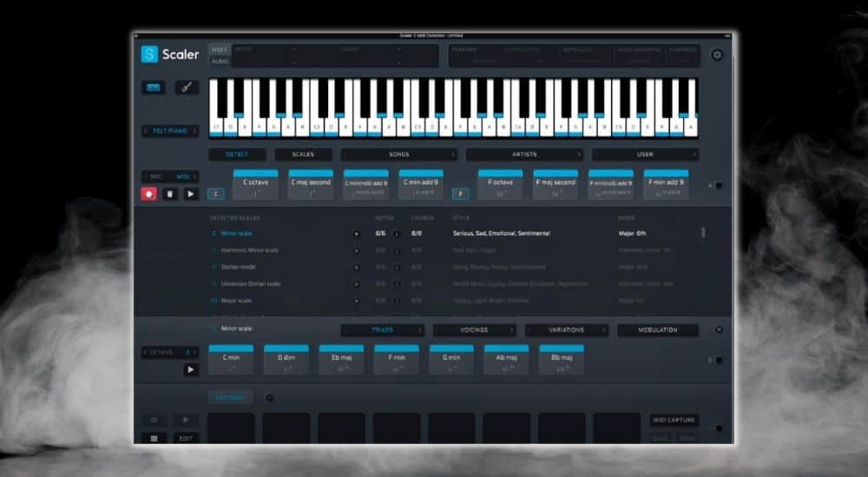Go to previous instrument before FELT PIANO

click(x=146, y=131)
